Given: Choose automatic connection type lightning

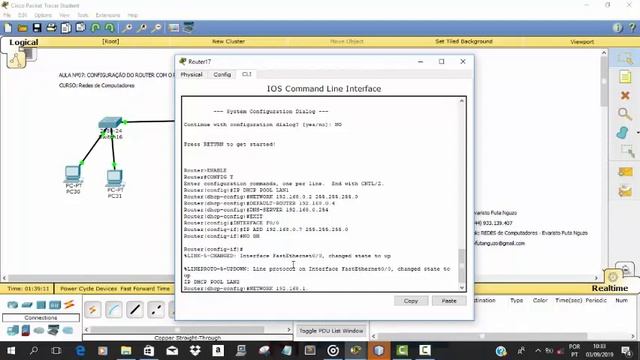Looking at the screenshot, I should [93, 310].
